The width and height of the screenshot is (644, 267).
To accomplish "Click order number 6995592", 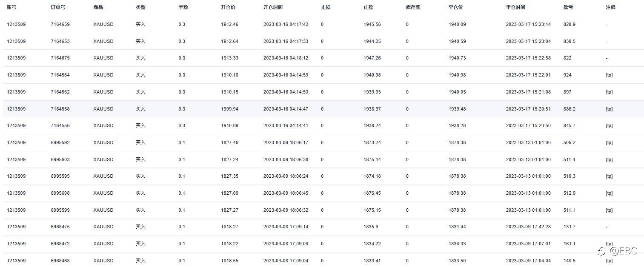I will pyautogui.click(x=60, y=142).
